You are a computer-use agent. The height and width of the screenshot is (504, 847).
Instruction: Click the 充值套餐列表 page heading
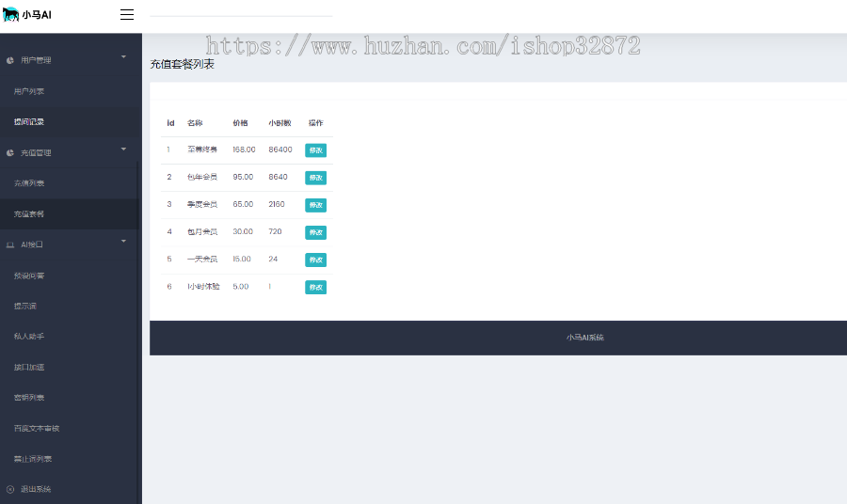[182, 64]
